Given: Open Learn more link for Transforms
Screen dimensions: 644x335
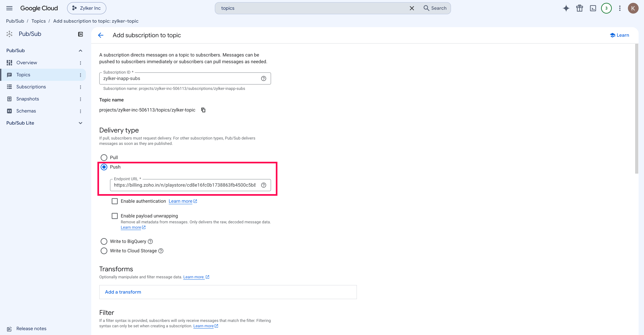Looking at the screenshot, I should coord(196,277).
